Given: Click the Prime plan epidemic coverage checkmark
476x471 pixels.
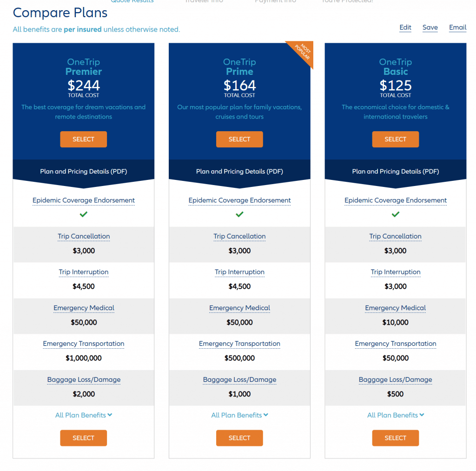Looking at the screenshot, I should point(239,214).
